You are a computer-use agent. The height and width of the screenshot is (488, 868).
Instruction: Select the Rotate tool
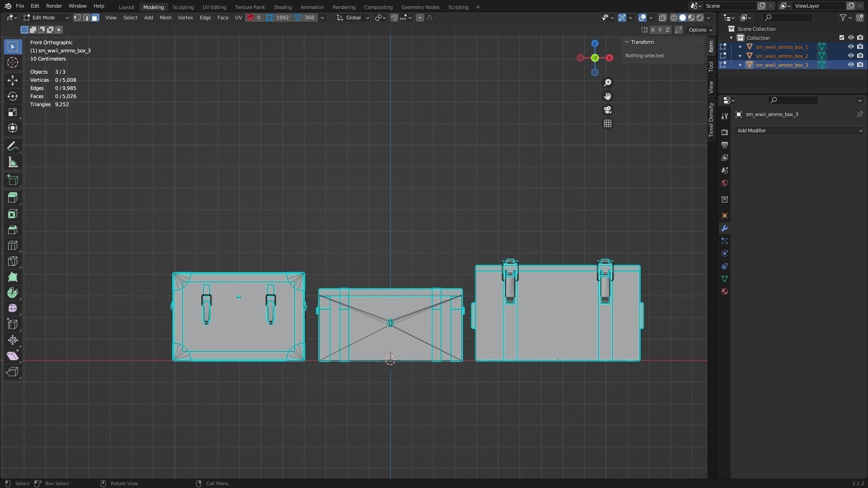point(13,96)
